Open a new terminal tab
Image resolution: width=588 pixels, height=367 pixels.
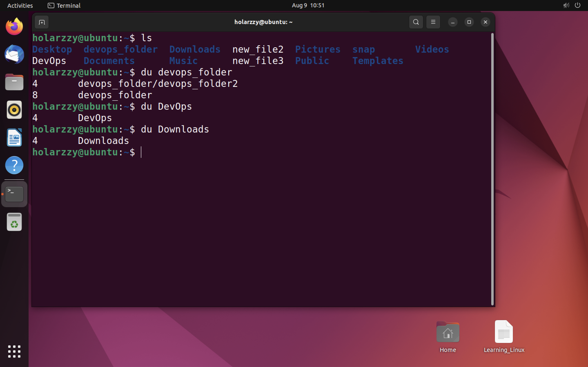tap(41, 22)
